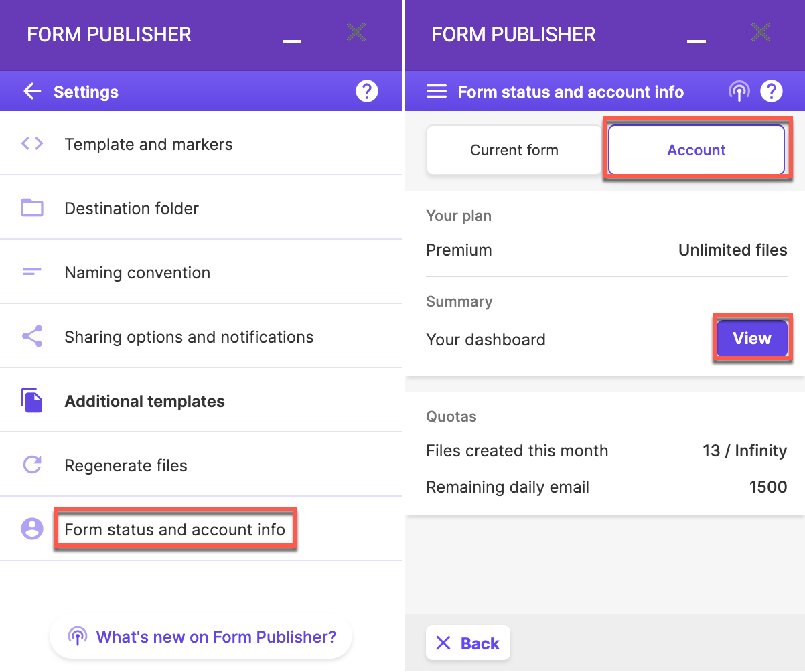The width and height of the screenshot is (805, 672).
Task: Open help icon in Settings header
Action: tap(367, 91)
